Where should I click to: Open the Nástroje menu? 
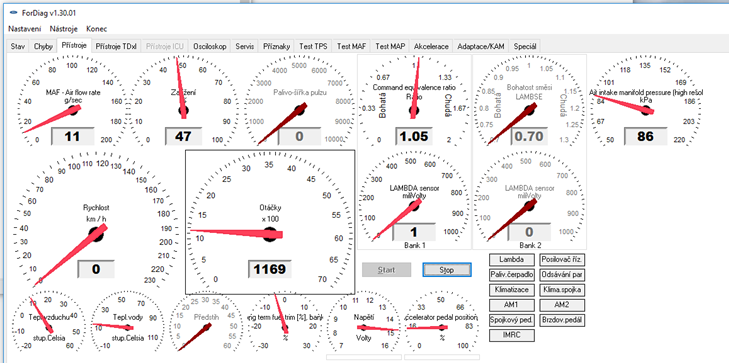[64, 29]
